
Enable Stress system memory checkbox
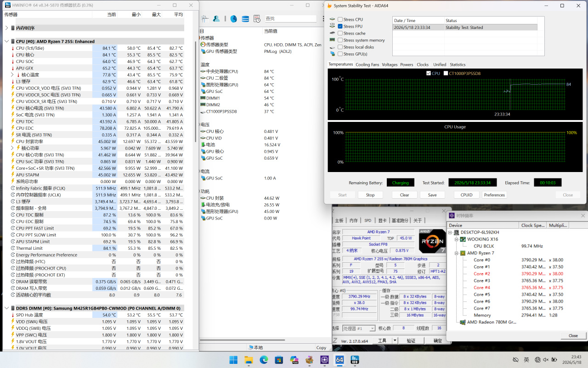340,40
